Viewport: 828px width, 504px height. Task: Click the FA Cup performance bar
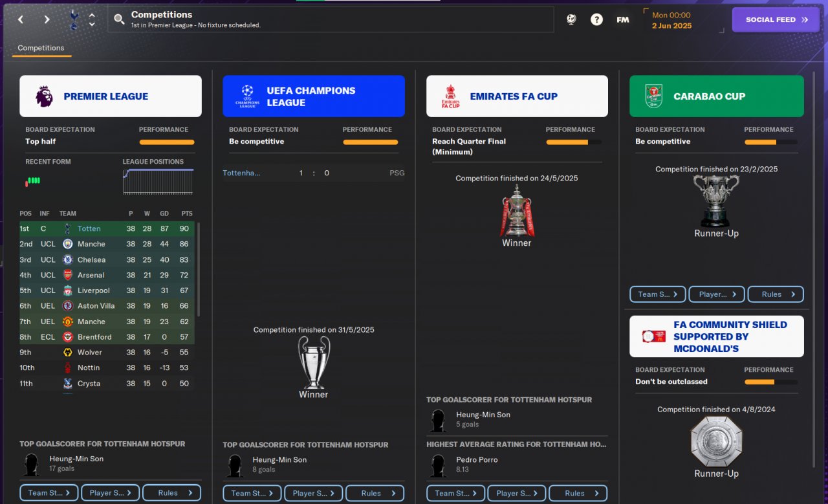[573, 142]
